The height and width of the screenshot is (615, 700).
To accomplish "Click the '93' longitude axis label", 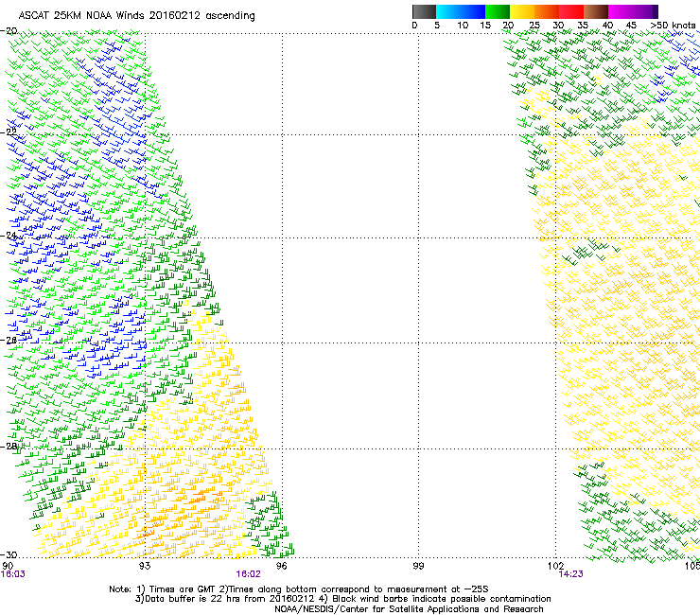I will click(145, 566).
